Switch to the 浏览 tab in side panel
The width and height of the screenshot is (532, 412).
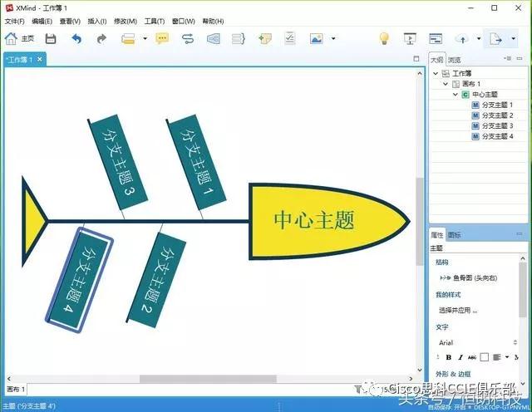click(x=454, y=60)
